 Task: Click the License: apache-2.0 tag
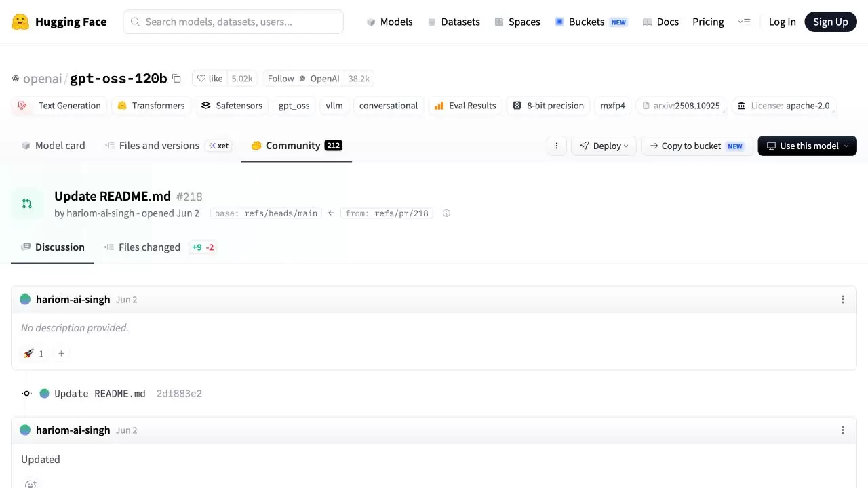point(783,106)
